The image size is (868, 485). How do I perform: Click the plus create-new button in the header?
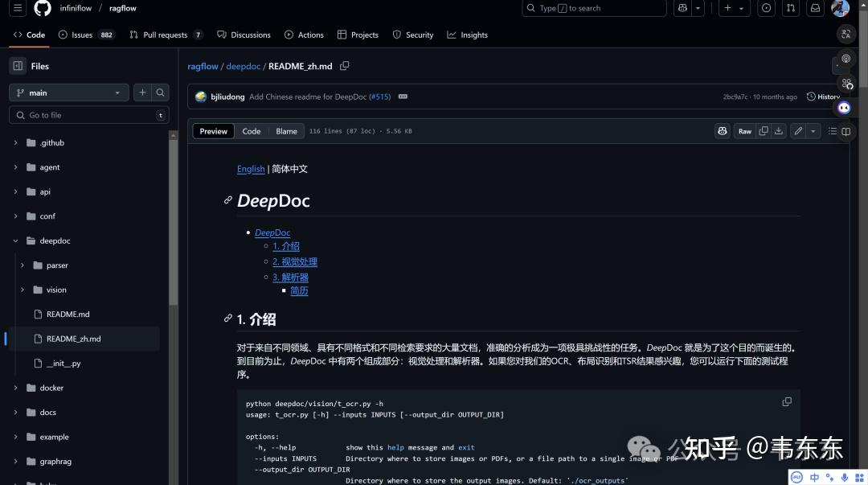click(727, 8)
